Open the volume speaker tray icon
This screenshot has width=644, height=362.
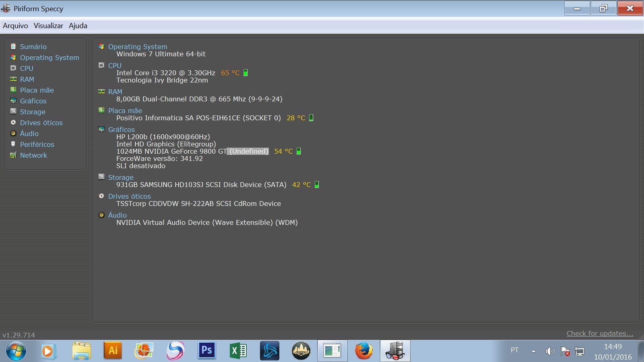click(x=550, y=351)
